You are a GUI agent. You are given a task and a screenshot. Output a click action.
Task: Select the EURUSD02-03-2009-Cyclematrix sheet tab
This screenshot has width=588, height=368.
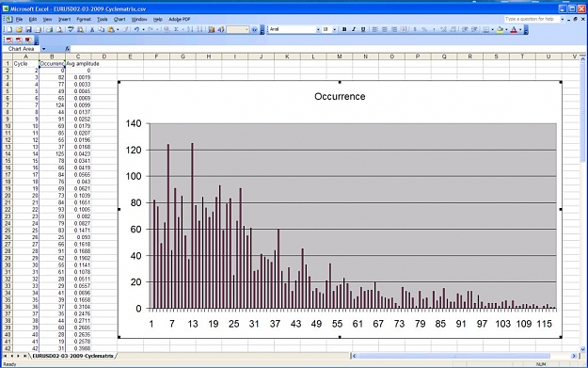coord(72,356)
